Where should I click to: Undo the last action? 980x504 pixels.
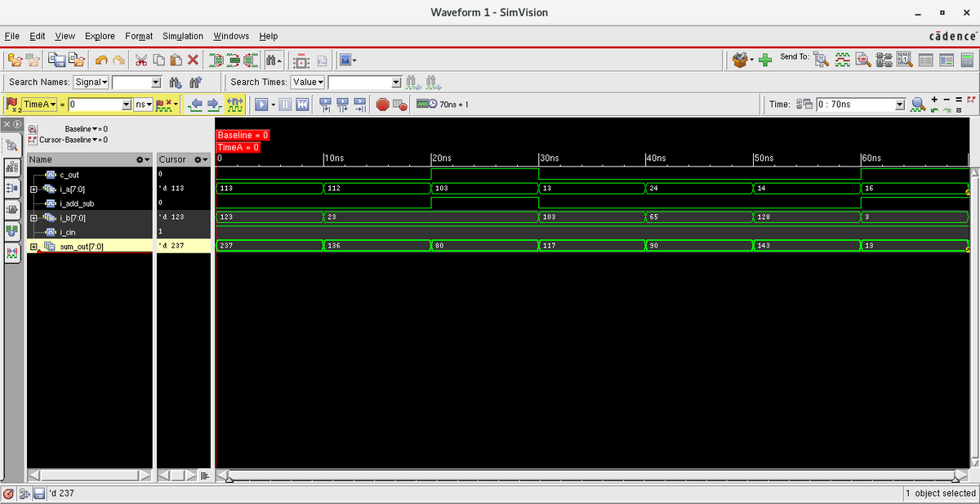102,60
